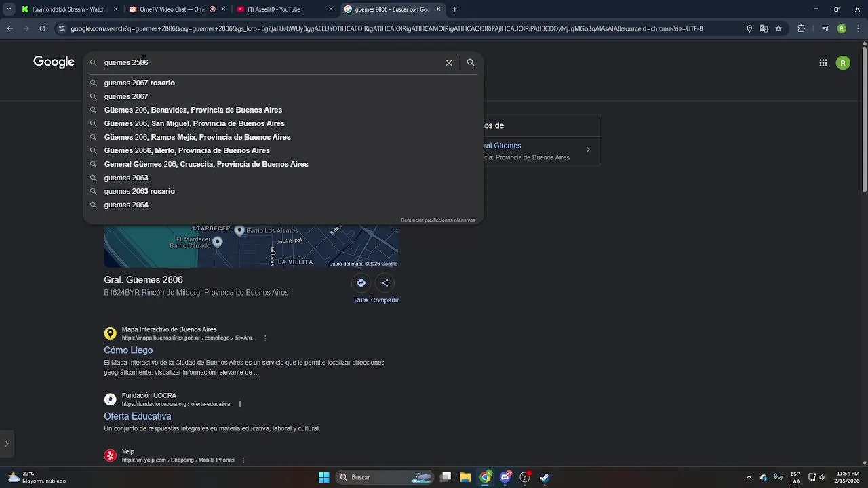Click the ESP LAA language indicator
868x488 pixels.
pyautogui.click(x=795, y=477)
